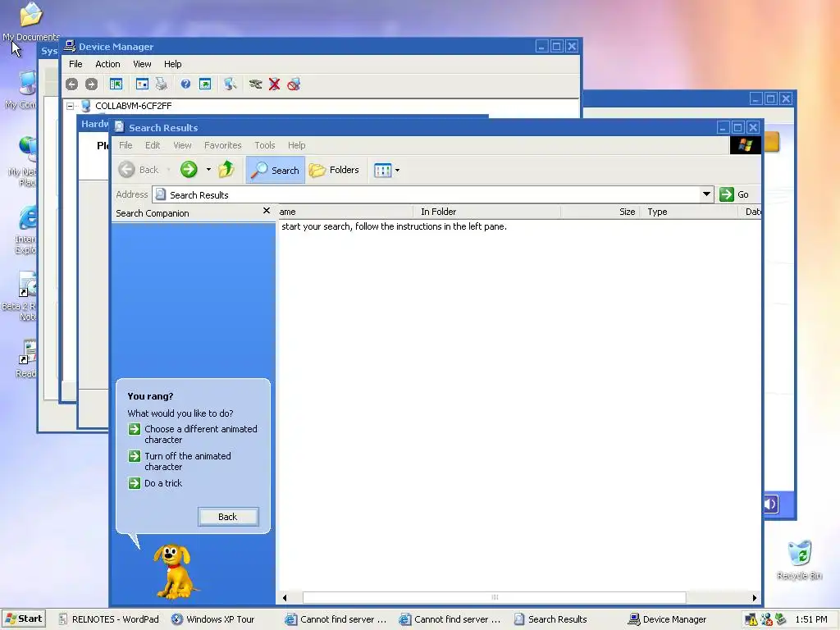This screenshot has width=840, height=630.
Task: Open the Help menu in Search Results
Action: (x=296, y=145)
